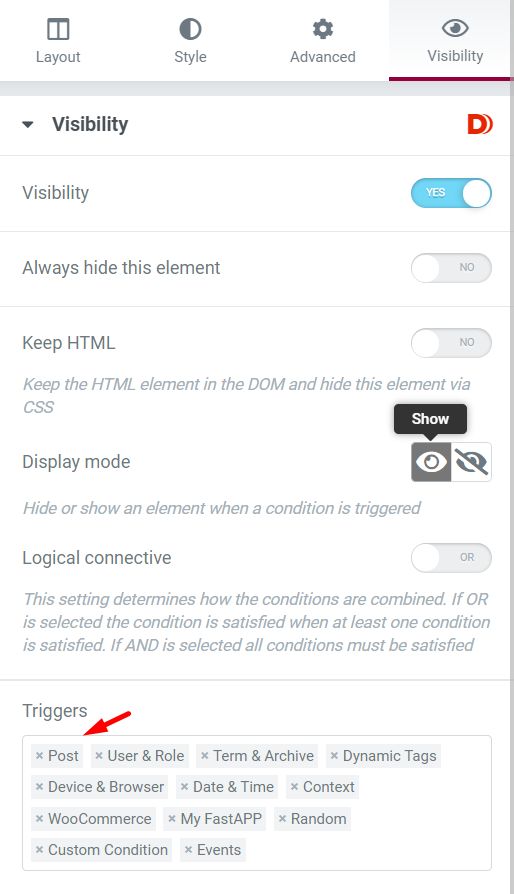
Task: Go to the Advanced tab
Action: click(323, 40)
